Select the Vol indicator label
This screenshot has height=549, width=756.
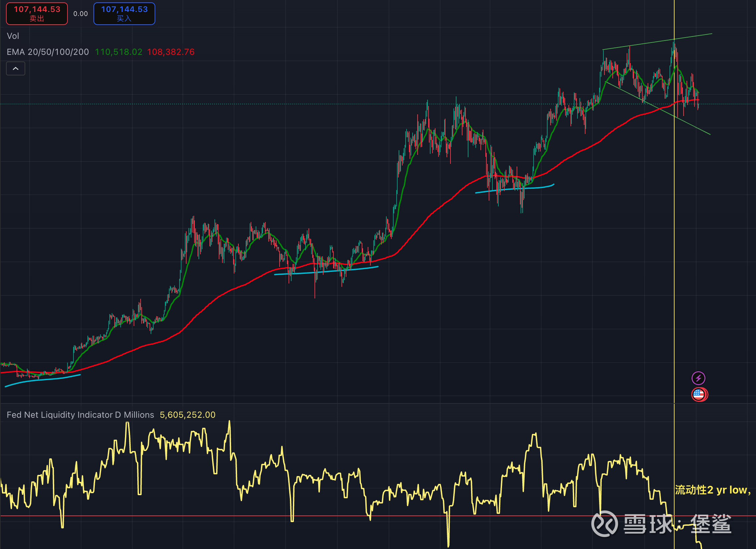tap(13, 36)
